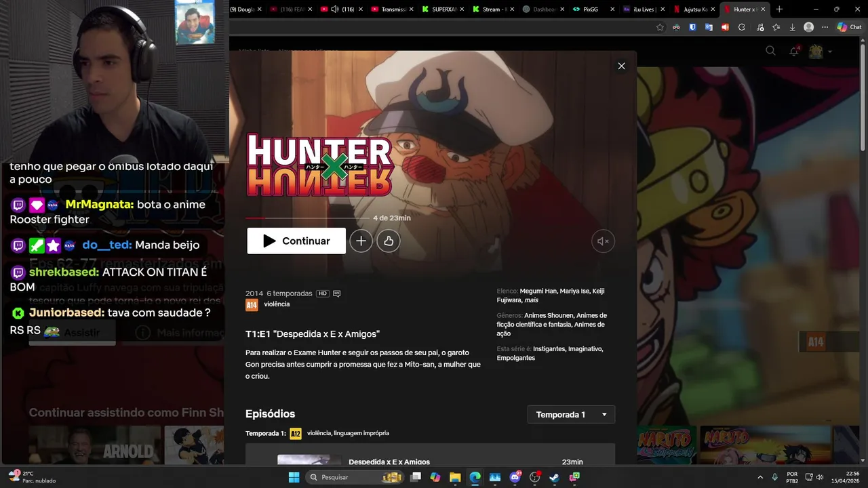This screenshot has width=868, height=488.
Task: Open Task View on taskbar
Action: [x=416, y=477]
